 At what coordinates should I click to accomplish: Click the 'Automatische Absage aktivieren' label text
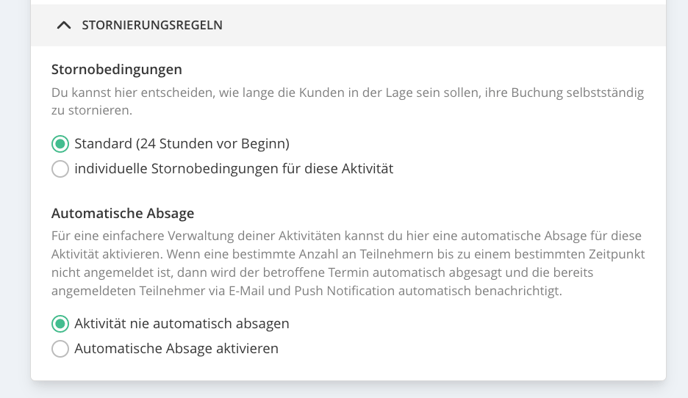coord(176,349)
